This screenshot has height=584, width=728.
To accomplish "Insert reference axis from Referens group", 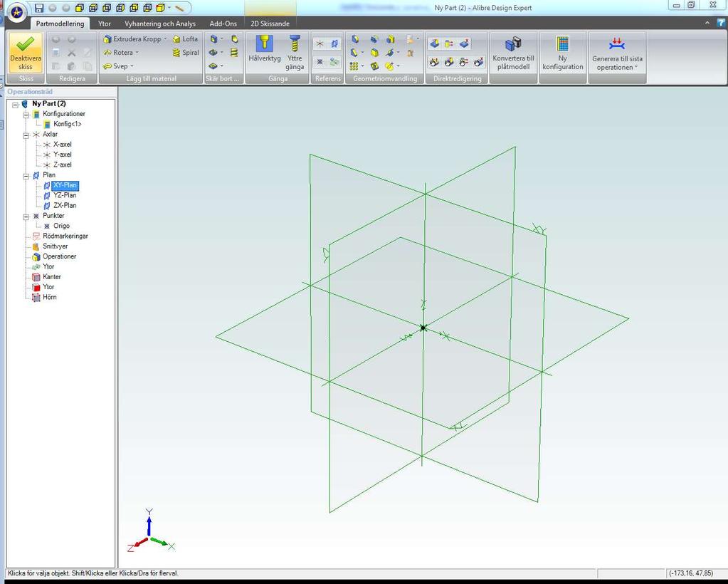I will pyautogui.click(x=320, y=43).
